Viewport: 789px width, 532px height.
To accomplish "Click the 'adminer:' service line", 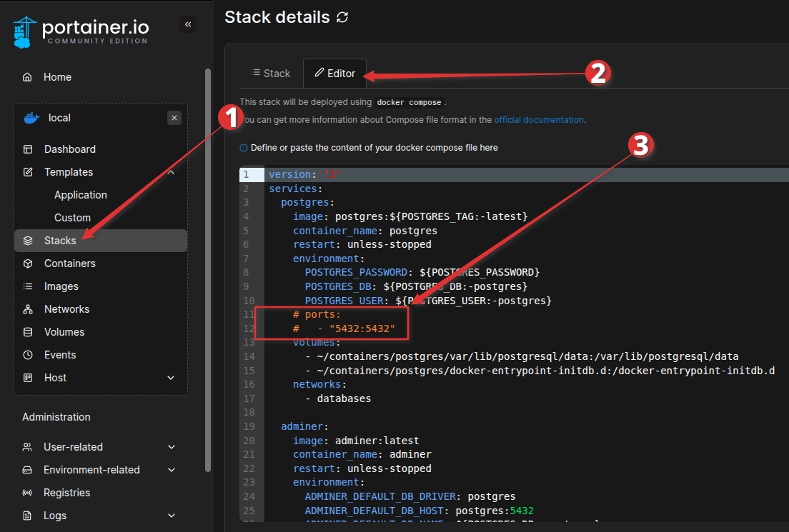I will [304, 426].
